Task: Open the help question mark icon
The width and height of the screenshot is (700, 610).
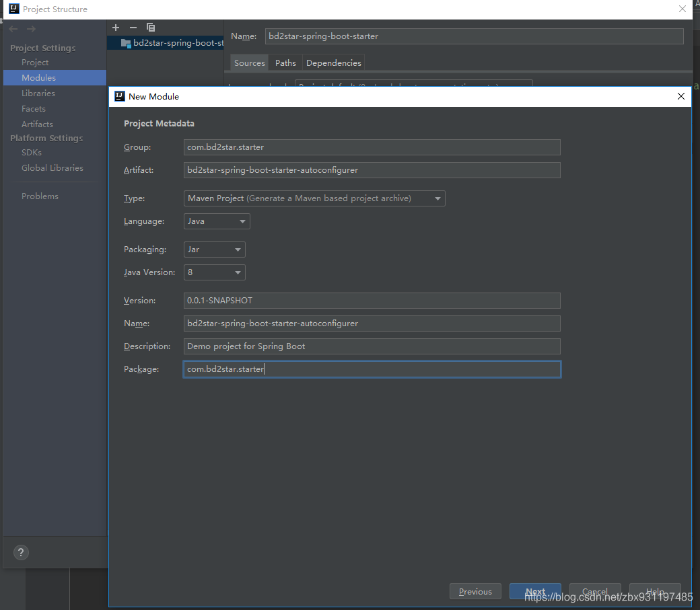Action: click(x=21, y=552)
